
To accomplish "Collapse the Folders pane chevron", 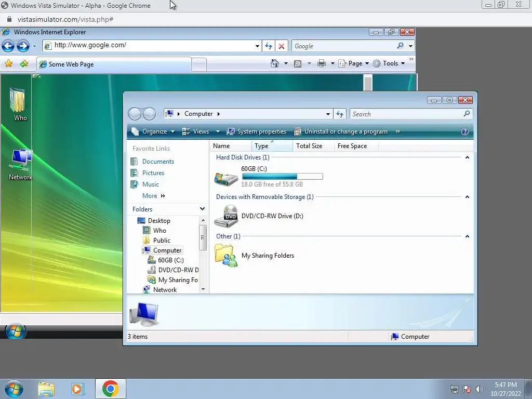I will click(x=202, y=209).
